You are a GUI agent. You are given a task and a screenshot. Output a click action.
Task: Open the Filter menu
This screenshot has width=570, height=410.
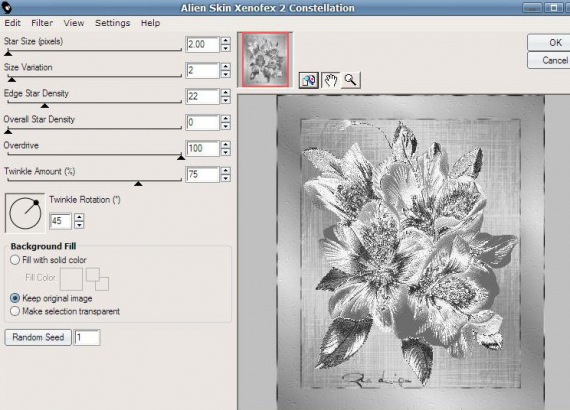42,23
